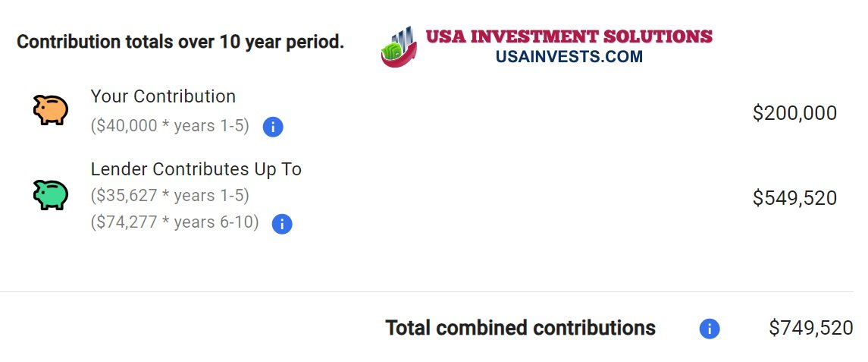868x362 pixels.
Task: Select the Your Contribution label
Action: pyautogui.click(x=163, y=96)
